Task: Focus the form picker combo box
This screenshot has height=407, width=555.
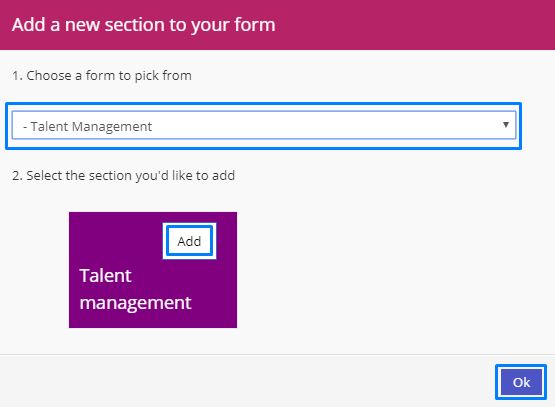Action: tap(264, 125)
